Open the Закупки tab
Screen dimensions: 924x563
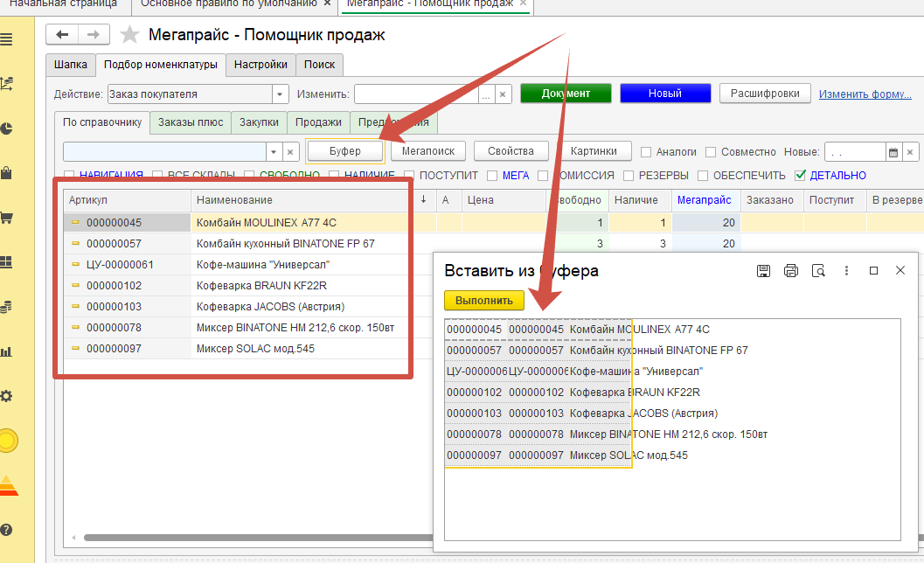(x=259, y=122)
